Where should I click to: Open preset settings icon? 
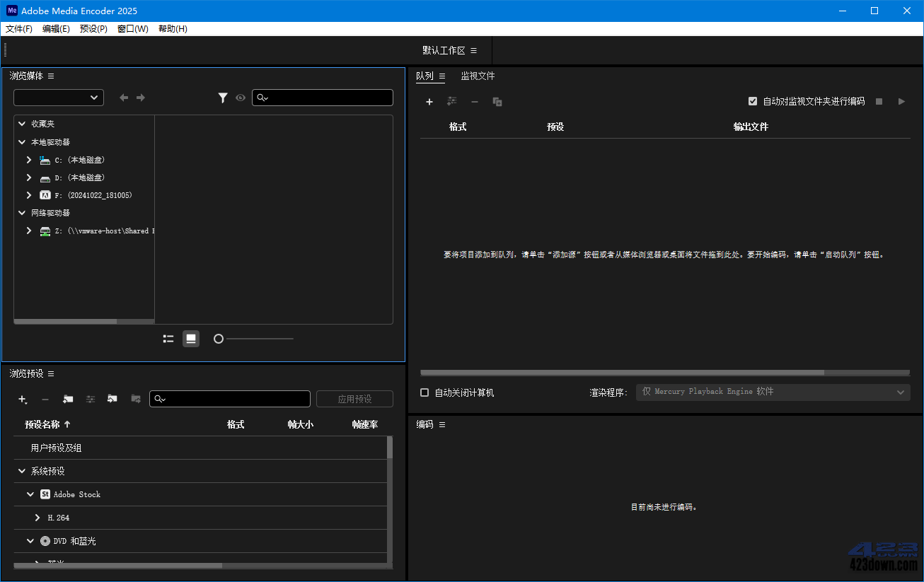(x=91, y=399)
